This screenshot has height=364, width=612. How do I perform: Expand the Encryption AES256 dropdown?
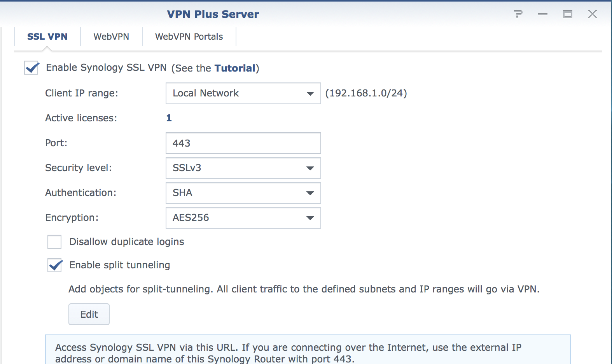[x=243, y=218]
